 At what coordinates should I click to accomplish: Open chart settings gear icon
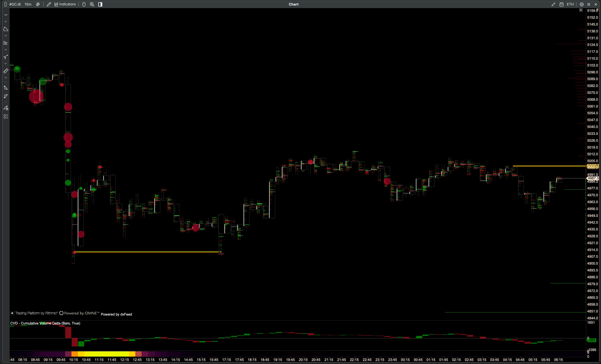581,4
